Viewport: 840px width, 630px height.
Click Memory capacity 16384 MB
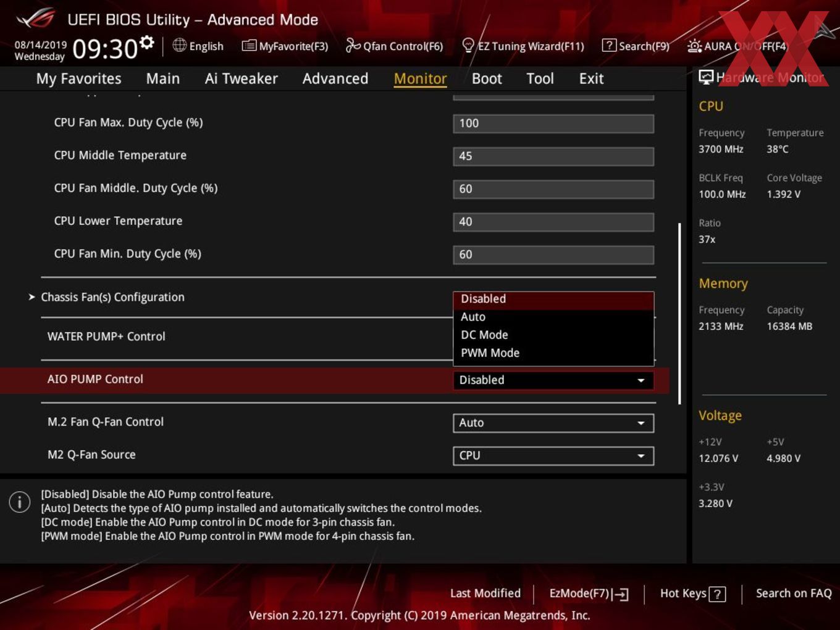click(789, 326)
